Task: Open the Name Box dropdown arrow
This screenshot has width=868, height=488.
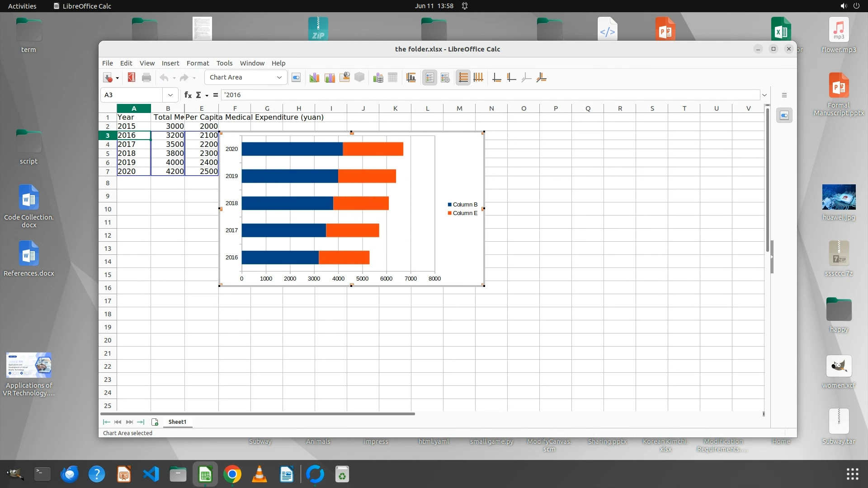Action: pyautogui.click(x=170, y=95)
